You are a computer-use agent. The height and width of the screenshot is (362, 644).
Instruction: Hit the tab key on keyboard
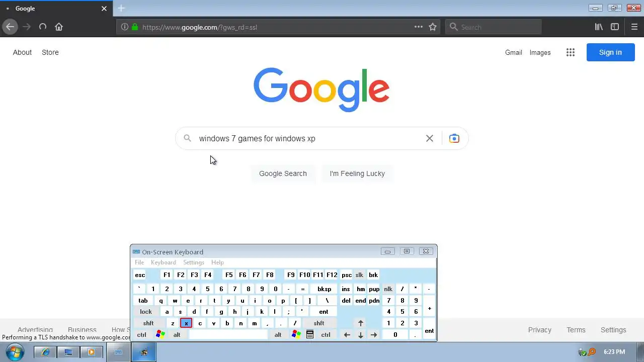point(143,301)
